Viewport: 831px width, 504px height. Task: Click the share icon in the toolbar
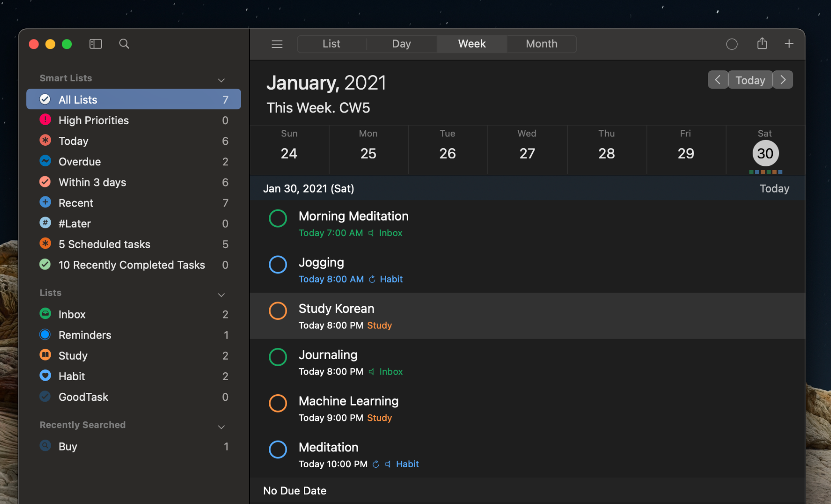coord(761,43)
